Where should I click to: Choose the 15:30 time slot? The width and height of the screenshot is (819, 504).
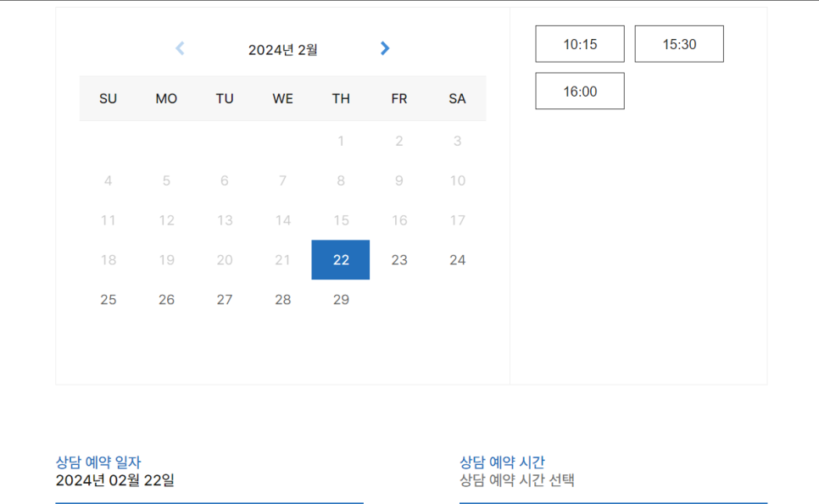679,44
